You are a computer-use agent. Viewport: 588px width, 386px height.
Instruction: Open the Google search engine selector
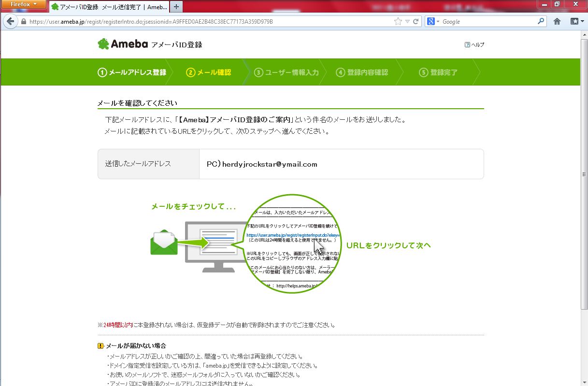coord(433,22)
